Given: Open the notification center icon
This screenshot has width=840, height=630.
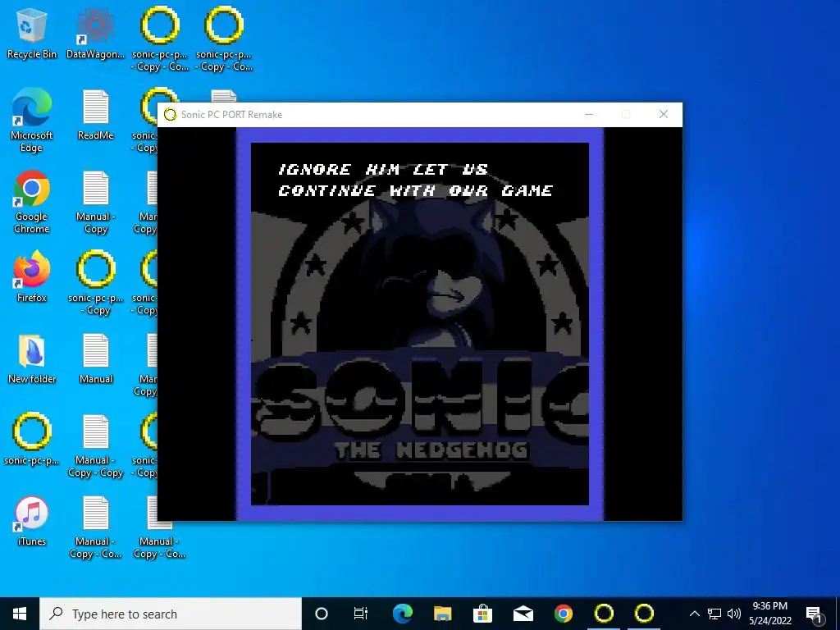Looking at the screenshot, I should click(814, 614).
